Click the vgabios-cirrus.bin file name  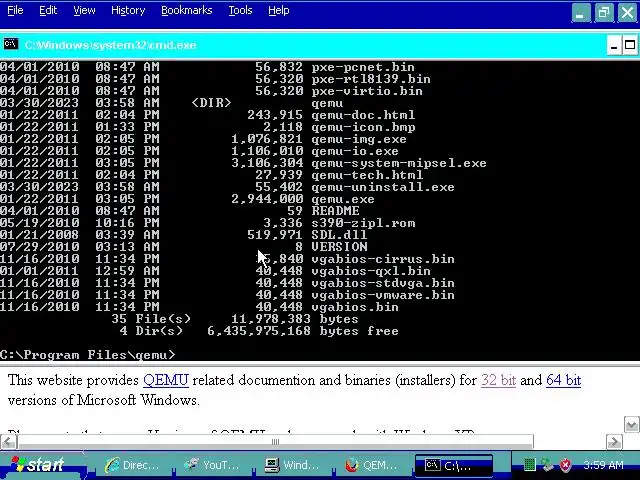[383, 259]
